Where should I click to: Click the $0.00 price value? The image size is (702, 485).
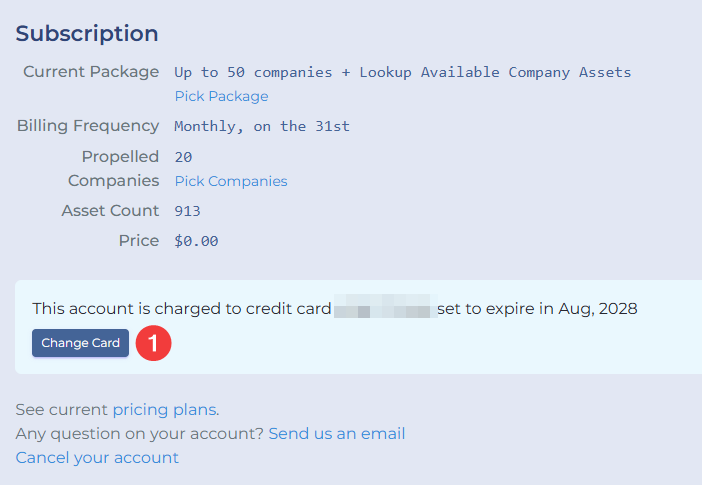[196, 241]
